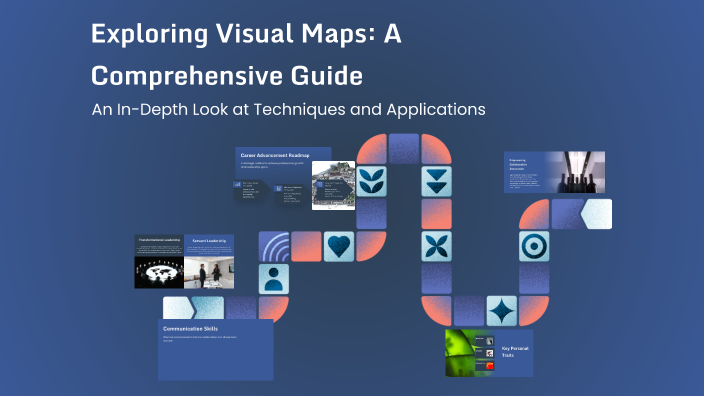
Task: Click the title 'Exploring Visual Maps: A Comprehensive Guide'
Action: (x=246, y=54)
